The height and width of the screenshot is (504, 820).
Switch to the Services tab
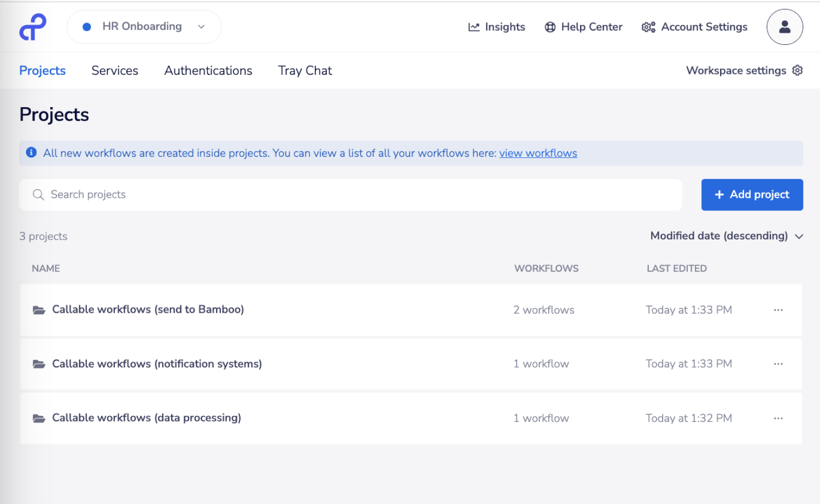[115, 71]
